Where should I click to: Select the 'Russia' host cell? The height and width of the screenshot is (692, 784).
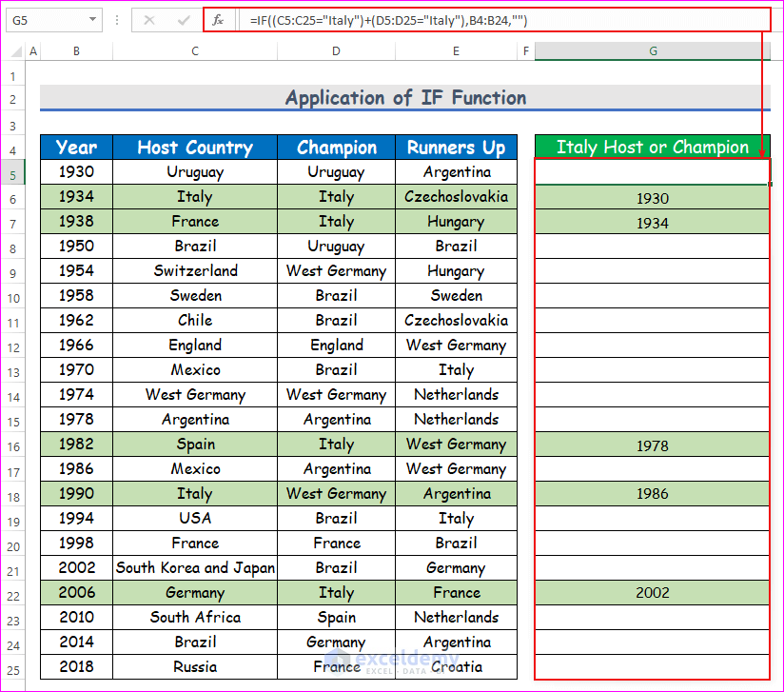click(195, 666)
